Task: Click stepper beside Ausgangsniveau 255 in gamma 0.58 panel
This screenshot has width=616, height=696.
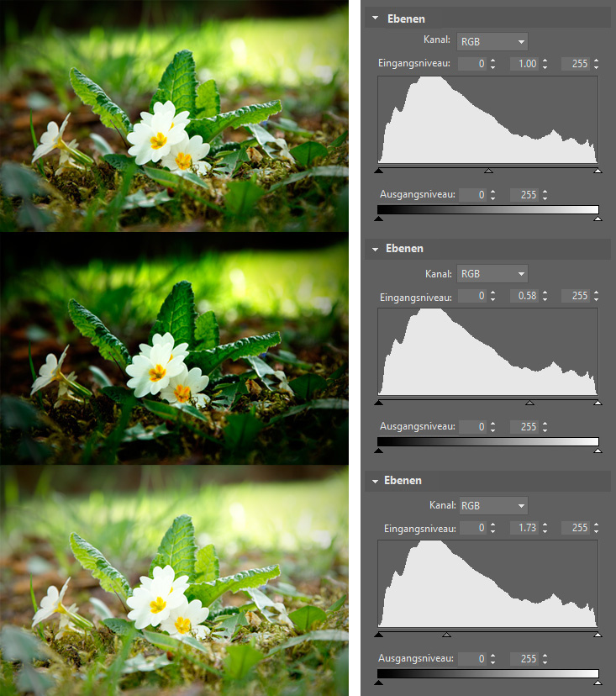Action: point(545,427)
